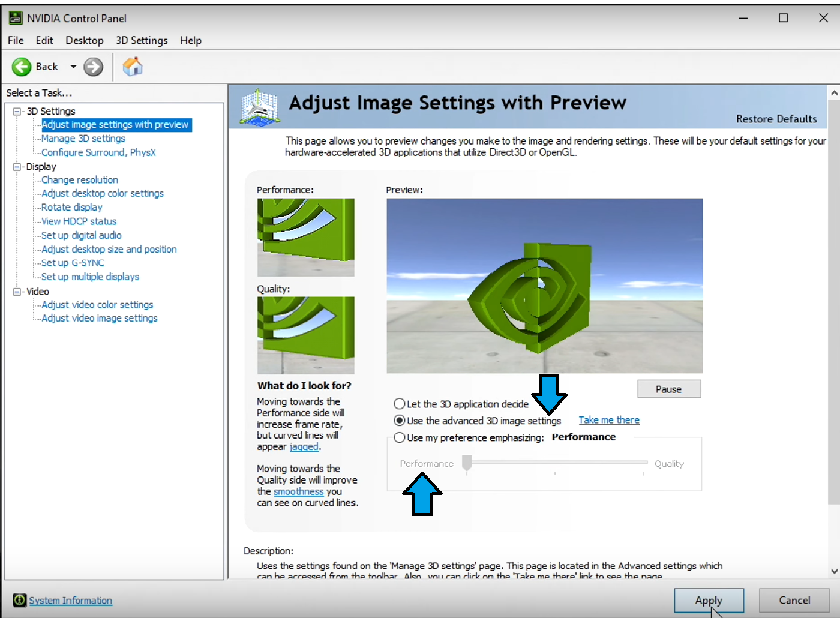This screenshot has width=840, height=621.
Task: Minimize the NVIDIA Control Panel window
Action: click(x=743, y=18)
